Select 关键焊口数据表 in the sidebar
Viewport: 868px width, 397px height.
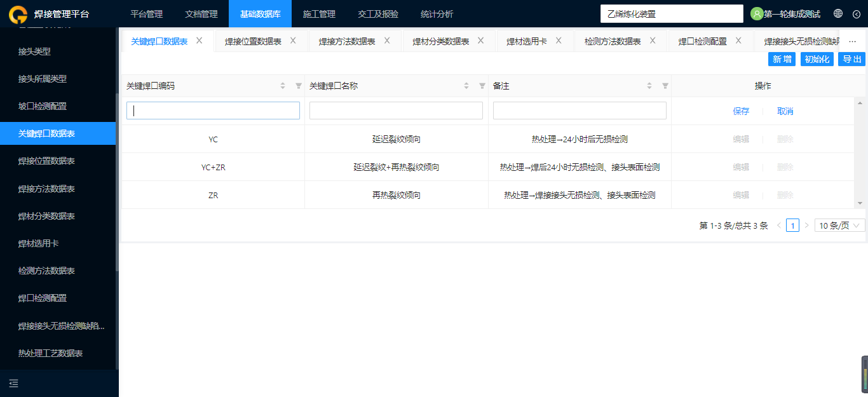pos(58,133)
